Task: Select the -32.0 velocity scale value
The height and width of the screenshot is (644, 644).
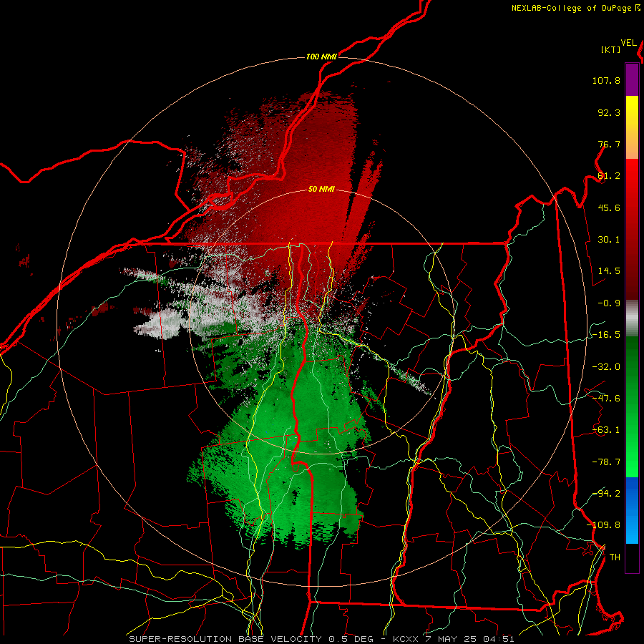Action: [x=606, y=367]
